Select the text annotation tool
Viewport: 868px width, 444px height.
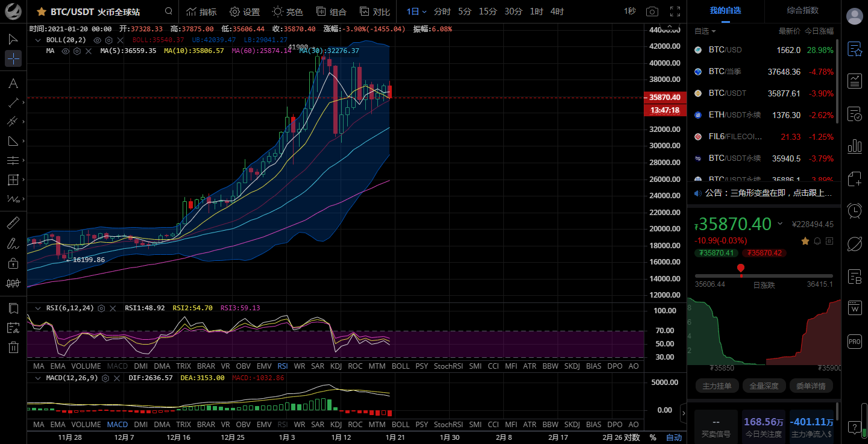pos(13,83)
